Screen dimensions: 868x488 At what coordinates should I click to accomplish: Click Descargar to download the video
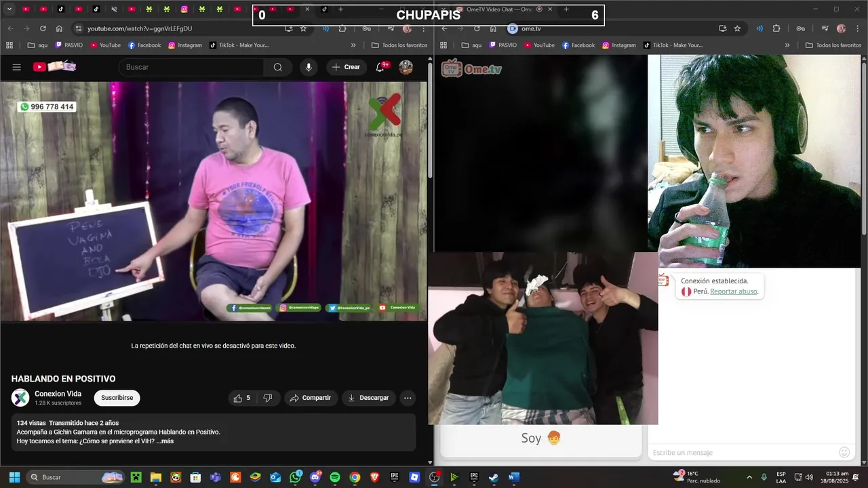point(369,398)
